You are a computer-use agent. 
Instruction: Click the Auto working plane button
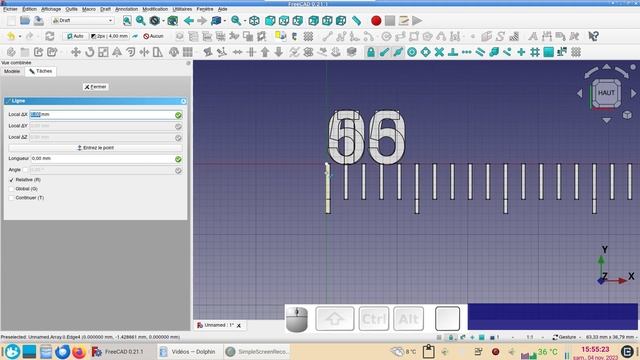pos(75,36)
